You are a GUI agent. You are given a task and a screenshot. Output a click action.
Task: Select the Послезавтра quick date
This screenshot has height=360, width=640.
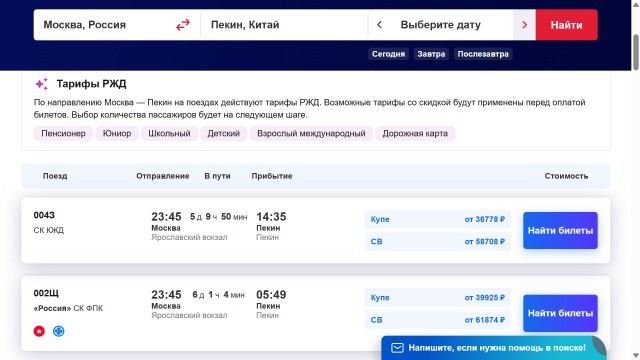coord(483,54)
